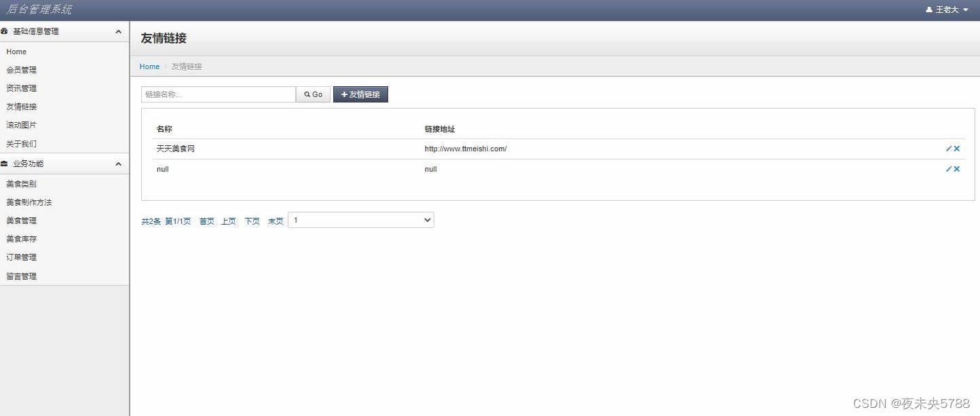The width and height of the screenshot is (980, 416).
Task: Open 美食库存 menu item
Action: (x=22, y=239)
